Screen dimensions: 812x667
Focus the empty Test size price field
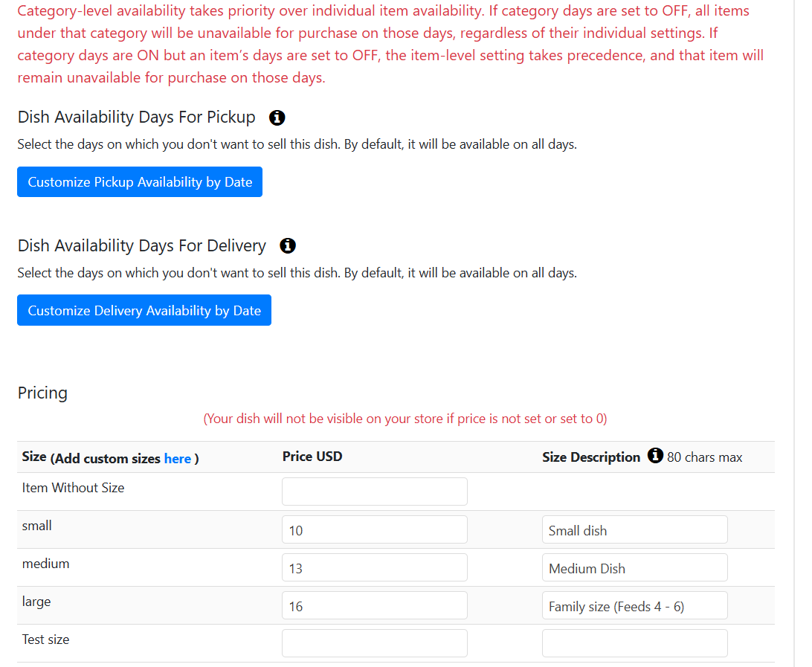point(375,643)
